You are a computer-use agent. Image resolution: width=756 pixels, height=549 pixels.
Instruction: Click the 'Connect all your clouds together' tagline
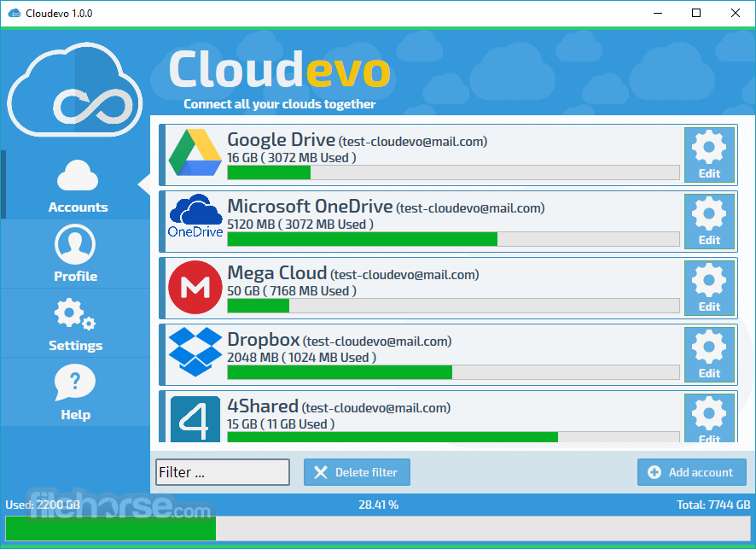click(x=280, y=104)
